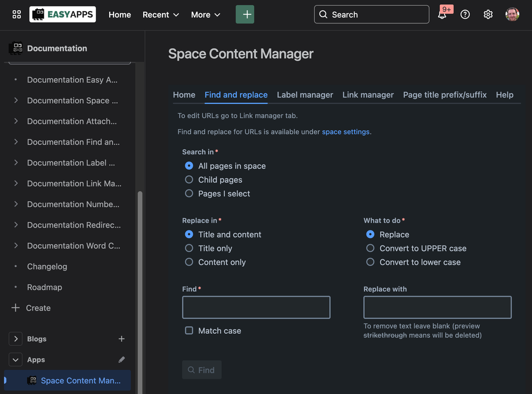Switch to the Home tab in content manager
Viewport: 532px width, 394px height.
(x=184, y=95)
